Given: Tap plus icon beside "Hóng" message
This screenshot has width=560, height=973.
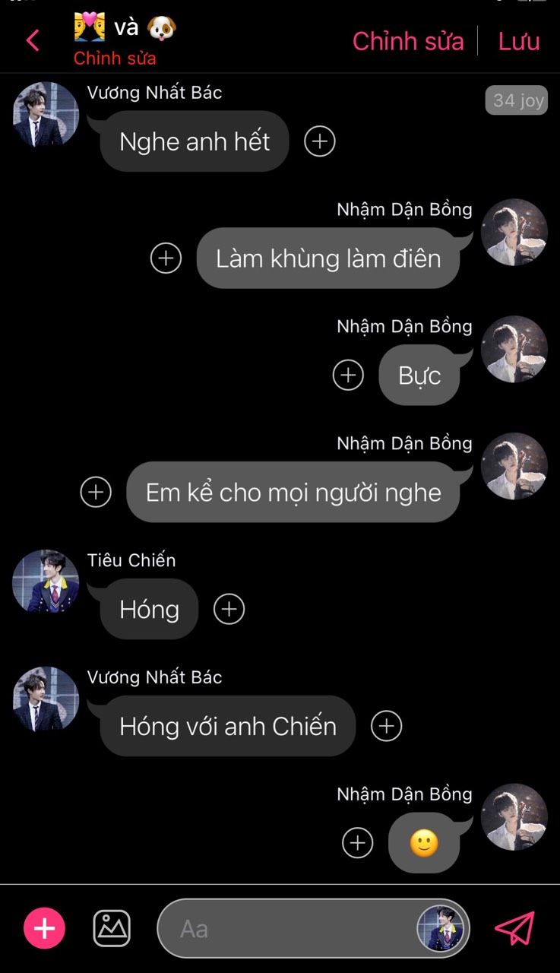Looking at the screenshot, I should (x=229, y=609).
